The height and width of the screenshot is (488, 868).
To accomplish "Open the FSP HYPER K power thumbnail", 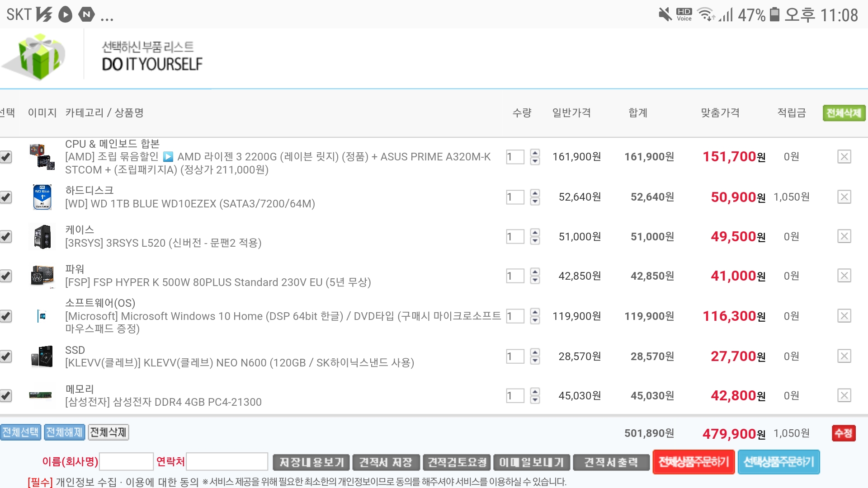I will tap(42, 276).
